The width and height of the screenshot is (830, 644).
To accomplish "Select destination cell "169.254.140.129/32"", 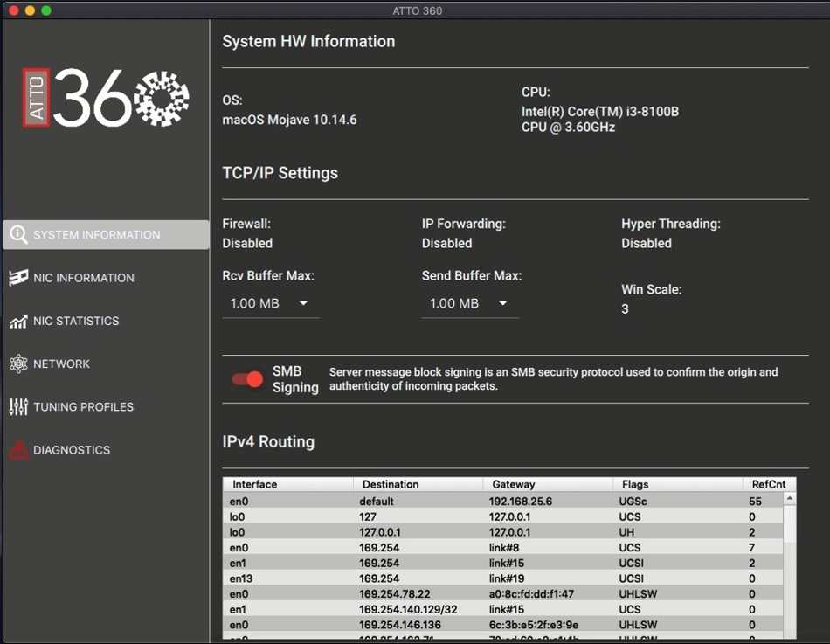I will [x=408, y=609].
